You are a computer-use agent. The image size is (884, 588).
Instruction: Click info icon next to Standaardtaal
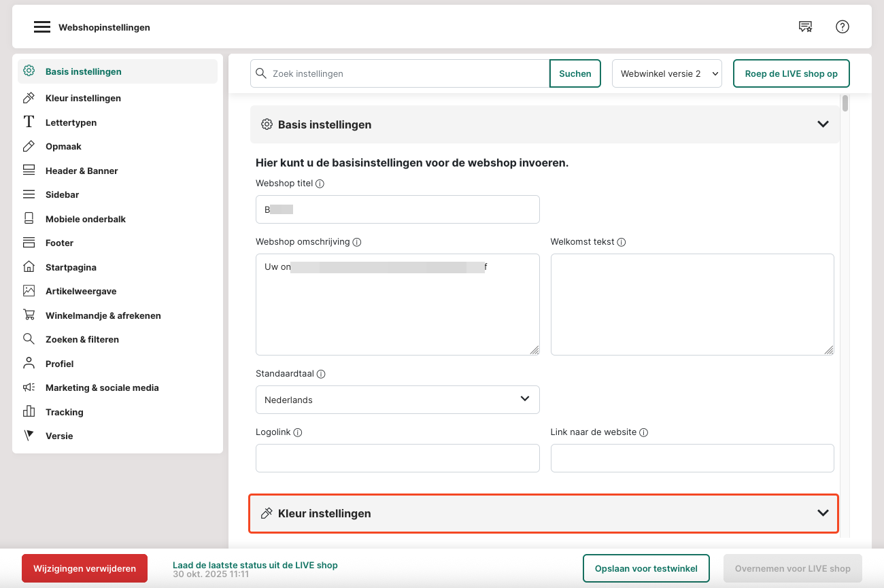click(x=322, y=374)
